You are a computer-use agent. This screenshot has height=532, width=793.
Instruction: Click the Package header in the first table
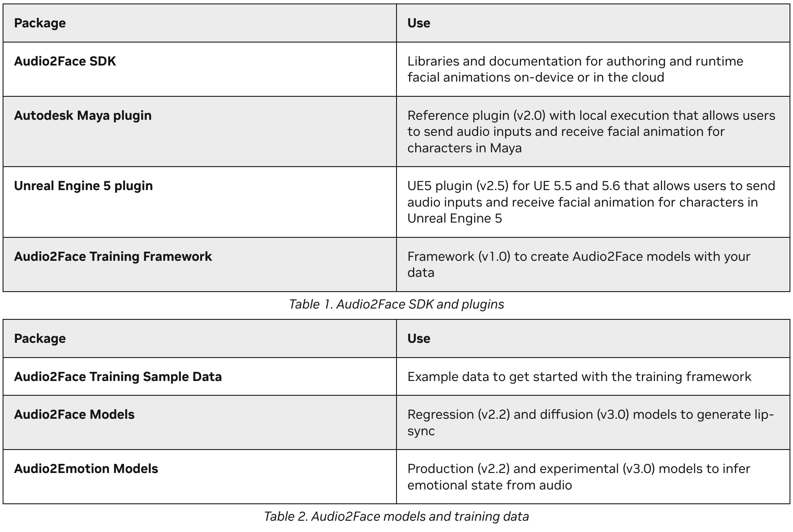pyautogui.click(x=40, y=23)
